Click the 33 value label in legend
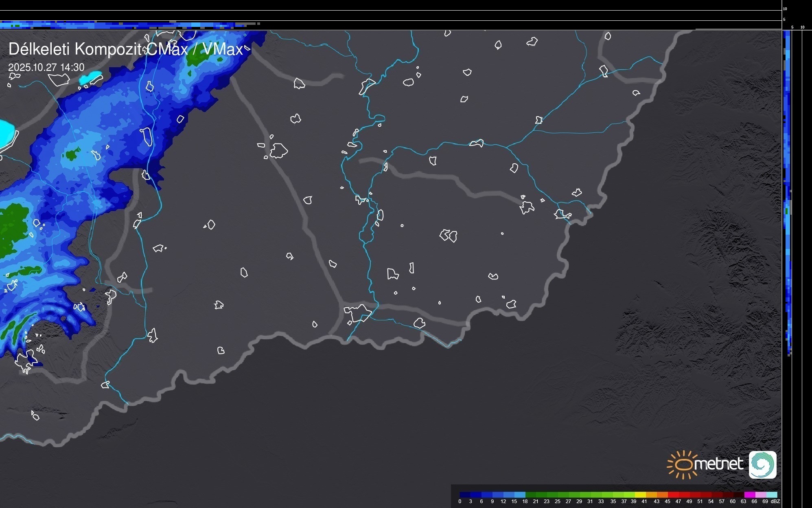This screenshot has height=508, width=812. pos(601,501)
